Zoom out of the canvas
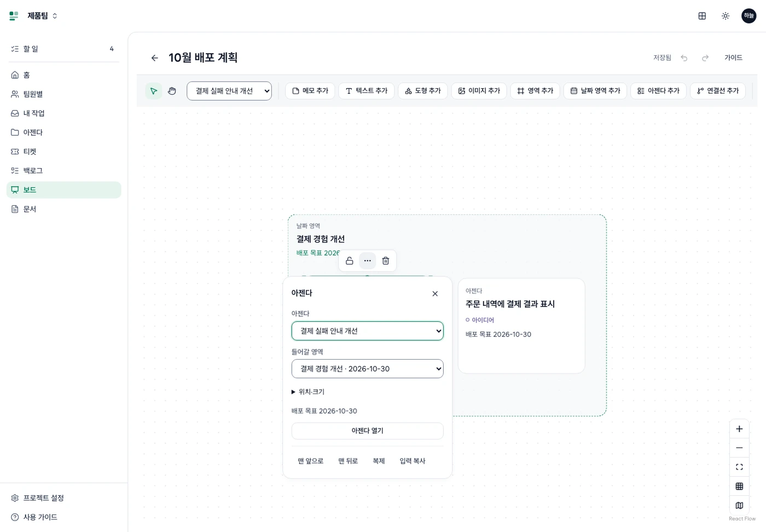Screen dimensions: 766x532 (739, 448)
